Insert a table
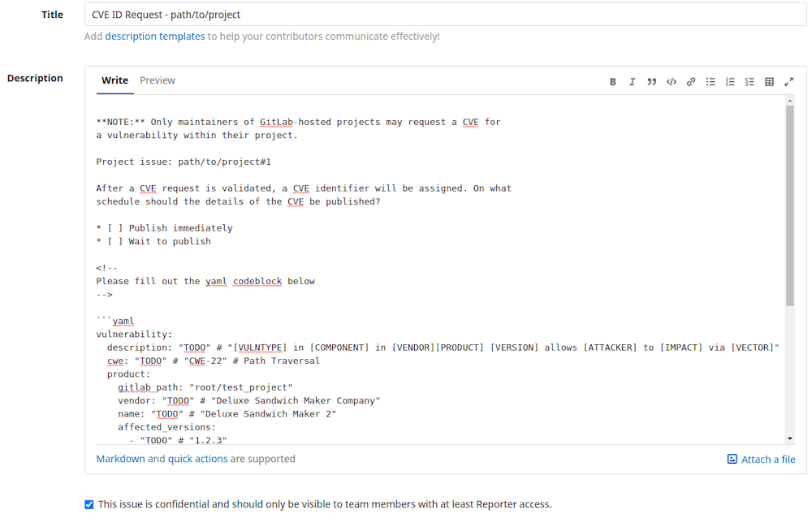The width and height of the screenshot is (812, 514). click(769, 81)
